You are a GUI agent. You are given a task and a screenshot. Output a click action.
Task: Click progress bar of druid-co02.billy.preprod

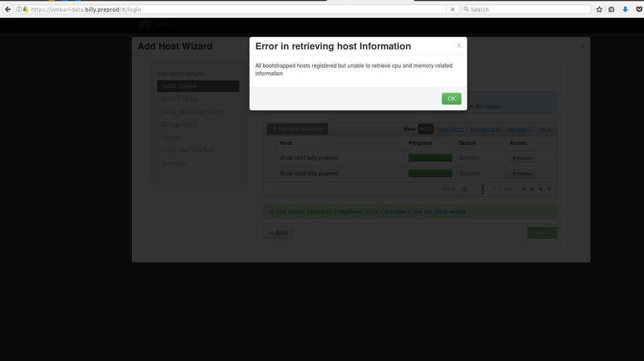click(430, 173)
